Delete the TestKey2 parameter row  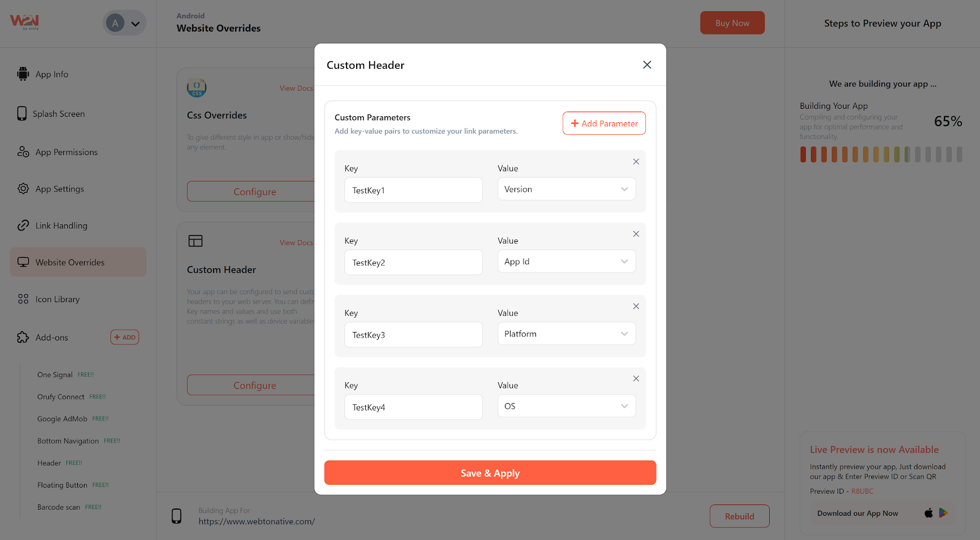(636, 234)
